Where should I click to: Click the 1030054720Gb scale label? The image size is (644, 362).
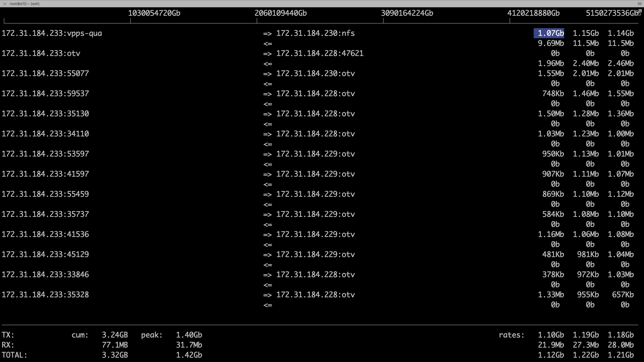point(154,13)
